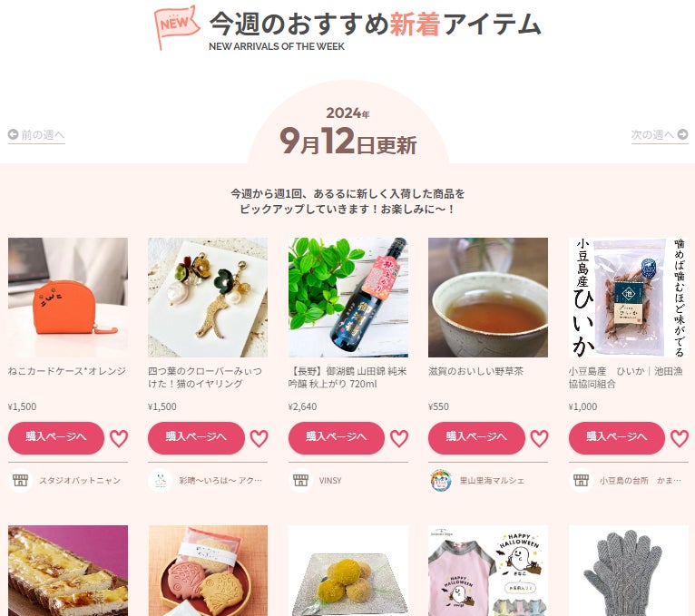Open purchase page for 御湖鶴 sake

click(337, 437)
